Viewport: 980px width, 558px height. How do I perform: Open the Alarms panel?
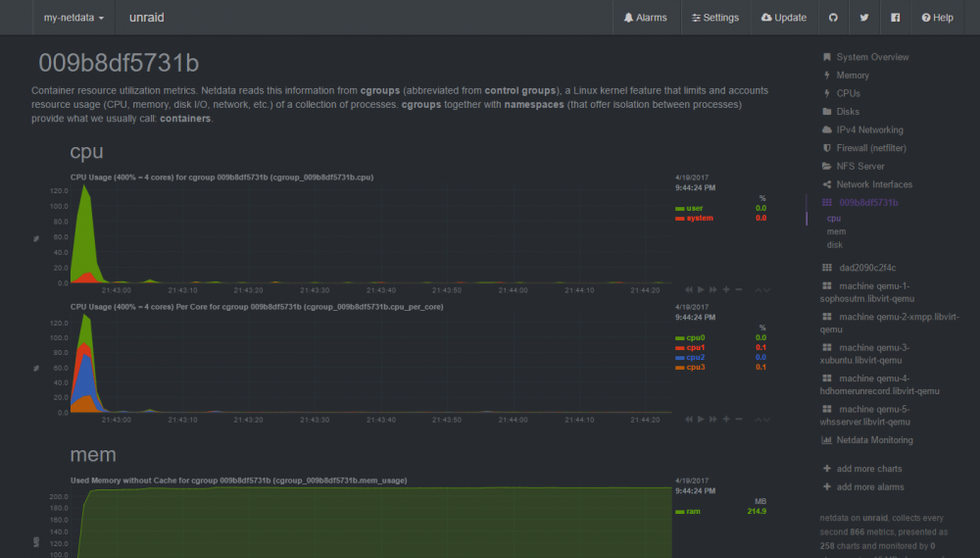click(646, 18)
